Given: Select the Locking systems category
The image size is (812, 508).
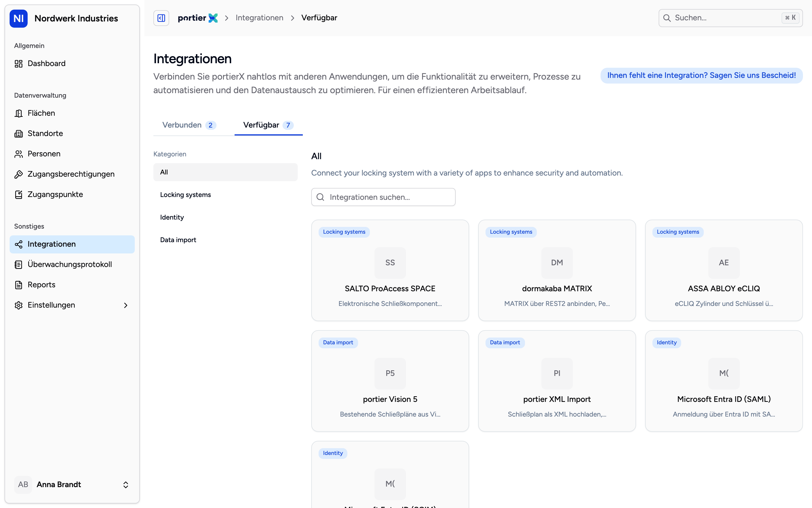Looking at the screenshot, I should click(x=226, y=195).
